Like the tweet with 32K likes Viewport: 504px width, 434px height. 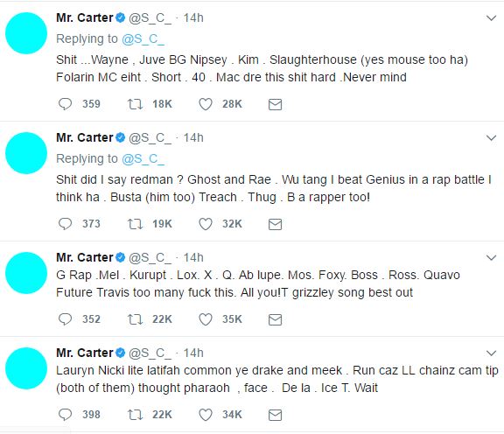(206, 224)
